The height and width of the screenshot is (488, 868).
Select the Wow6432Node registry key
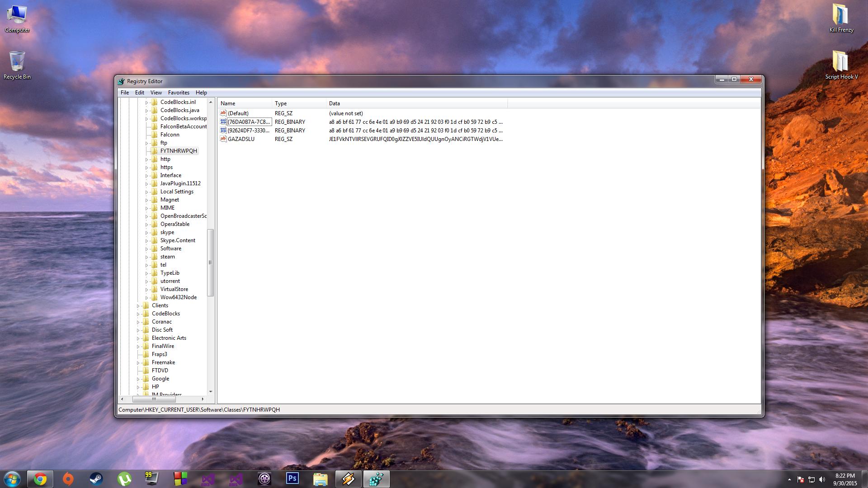178,297
